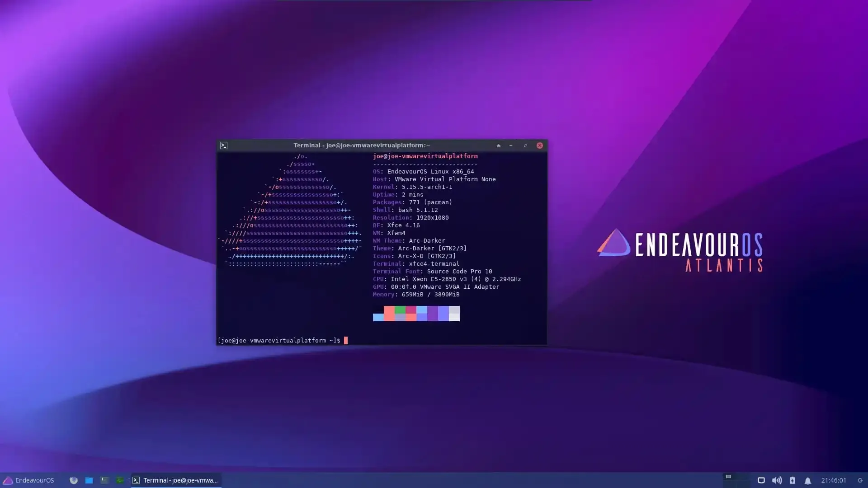Image resolution: width=868 pixels, height=488 pixels.
Task: Click the battery power manager icon
Action: [793, 480]
